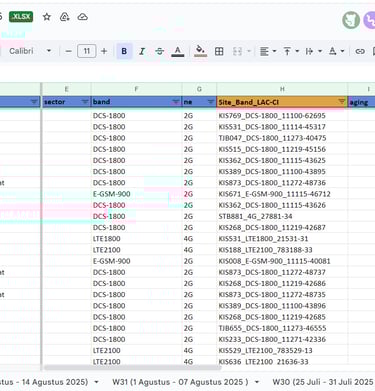Open the green collaborator avatar
The height and width of the screenshot is (391, 375).
(x=351, y=20)
